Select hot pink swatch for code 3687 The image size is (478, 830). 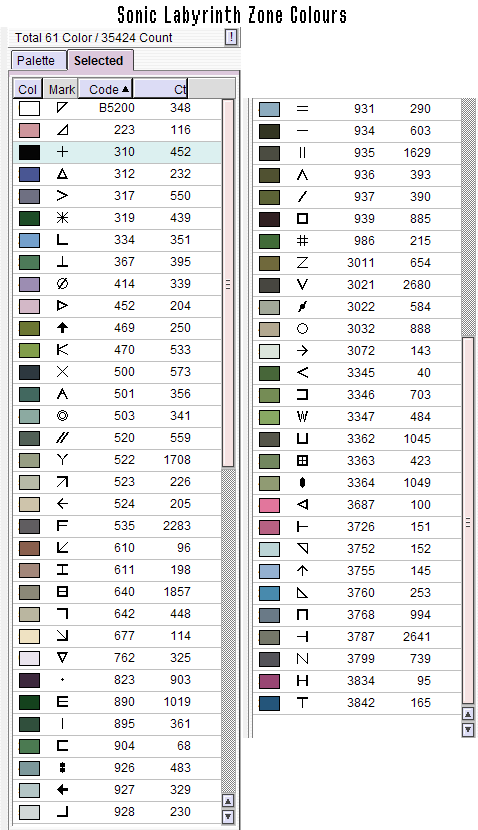tap(269, 505)
